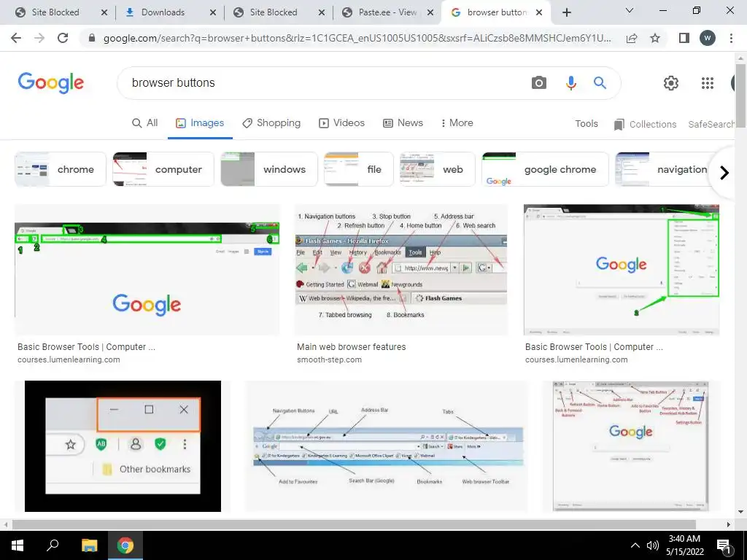Go back using the browser back arrow

pos(16,38)
